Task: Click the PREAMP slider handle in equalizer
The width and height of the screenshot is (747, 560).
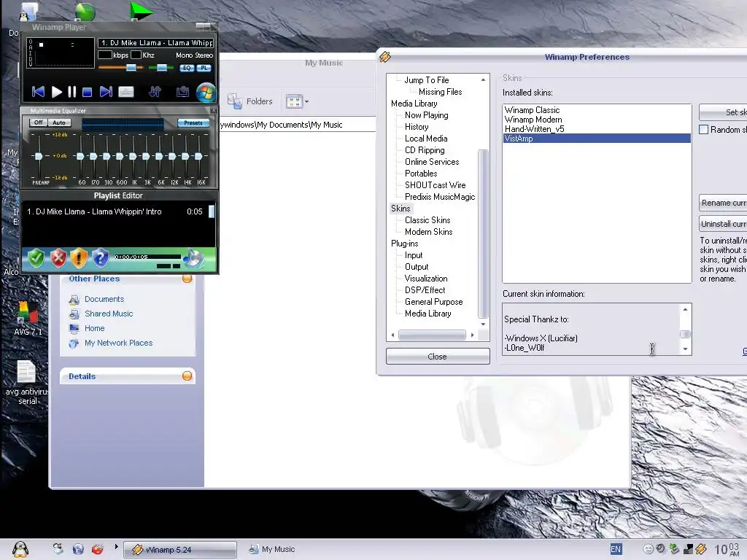Action: [x=39, y=156]
